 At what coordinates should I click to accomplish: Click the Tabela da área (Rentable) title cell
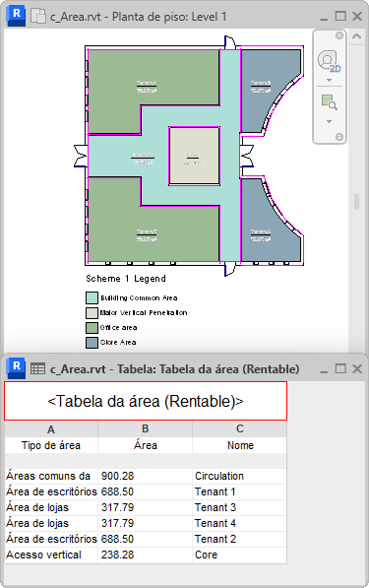(x=146, y=401)
